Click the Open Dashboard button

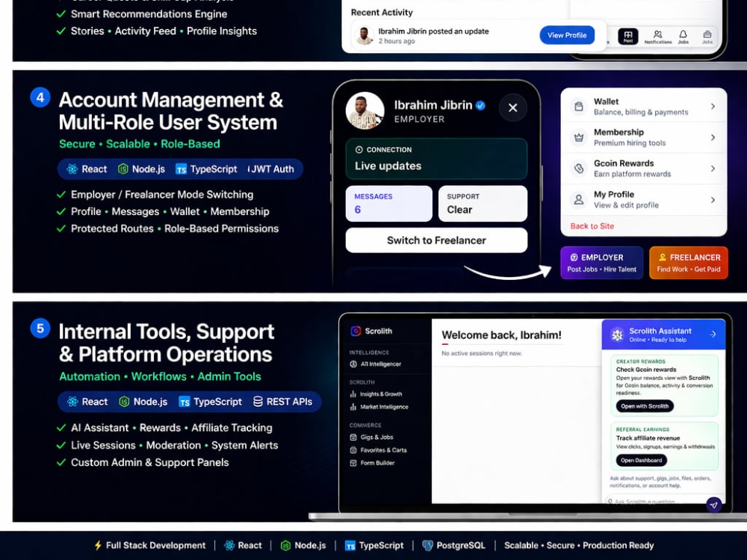[x=641, y=461]
